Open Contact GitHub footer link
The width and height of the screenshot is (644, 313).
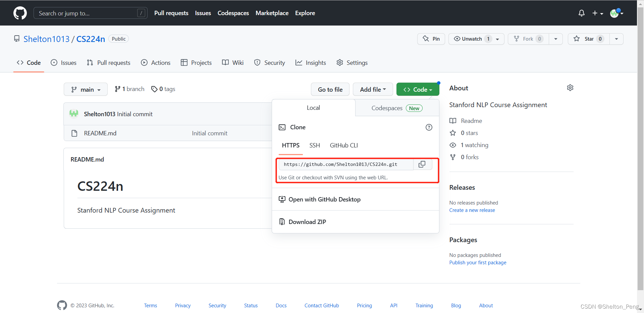point(322,306)
